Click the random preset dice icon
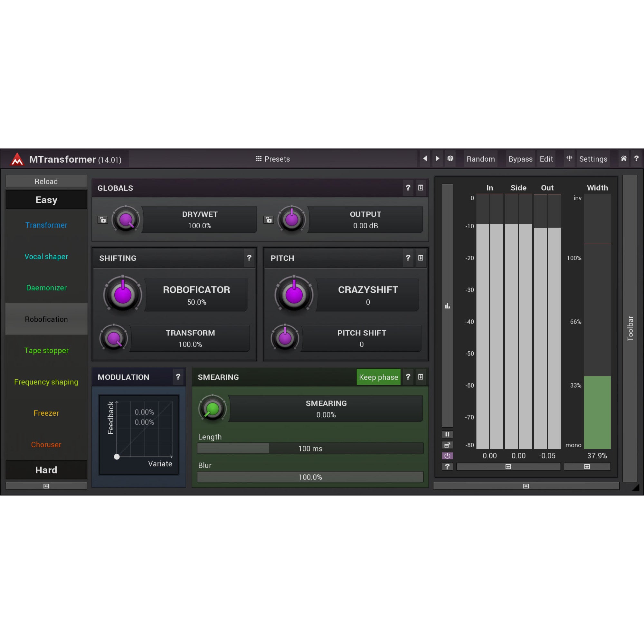The height and width of the screenshot is (644, 644). [x=450, y=159]
